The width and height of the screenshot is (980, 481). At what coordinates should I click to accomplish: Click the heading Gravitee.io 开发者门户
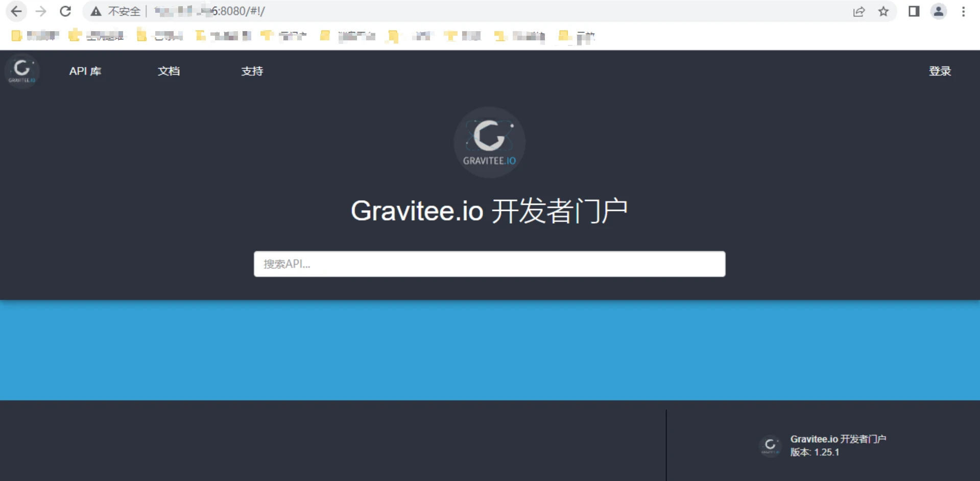(489, 211)
